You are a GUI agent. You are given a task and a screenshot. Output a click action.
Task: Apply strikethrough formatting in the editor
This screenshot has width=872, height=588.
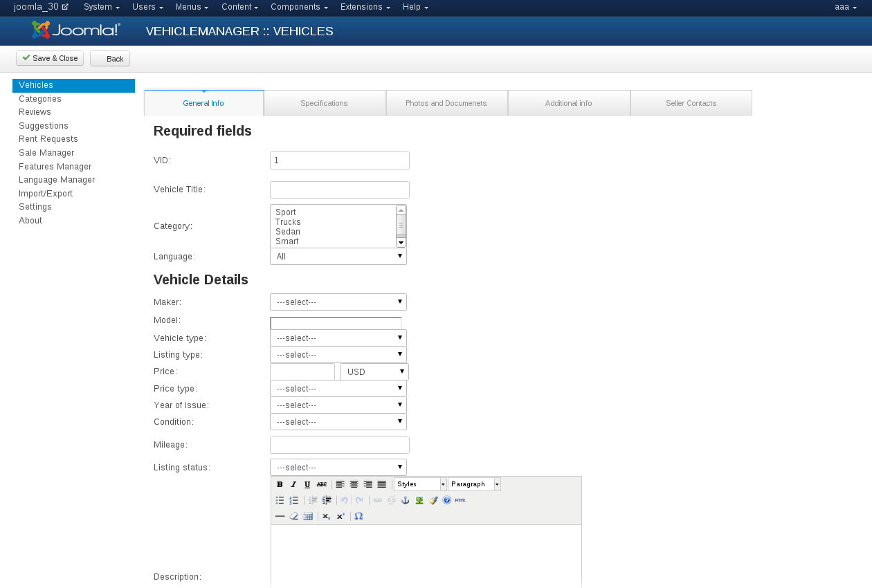pos(321,484)
